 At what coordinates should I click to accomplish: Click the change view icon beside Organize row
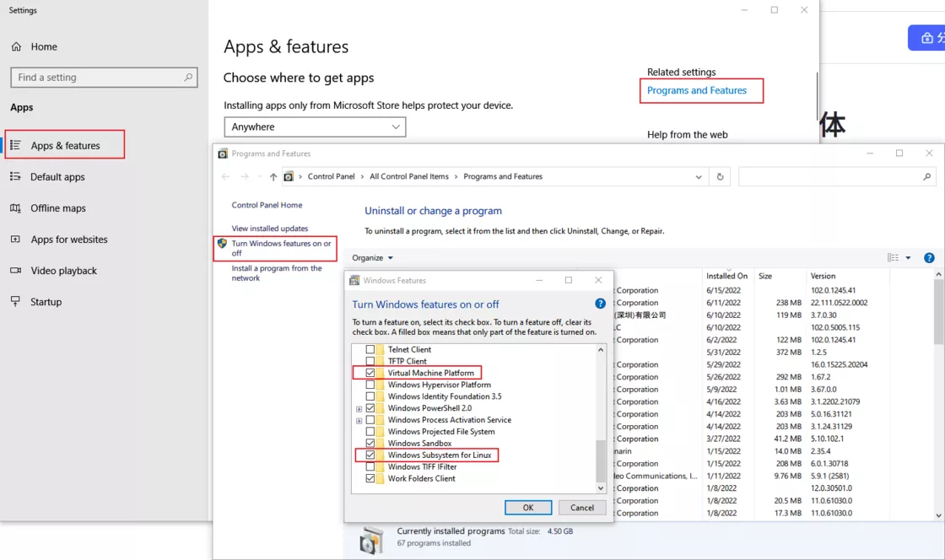893,258
